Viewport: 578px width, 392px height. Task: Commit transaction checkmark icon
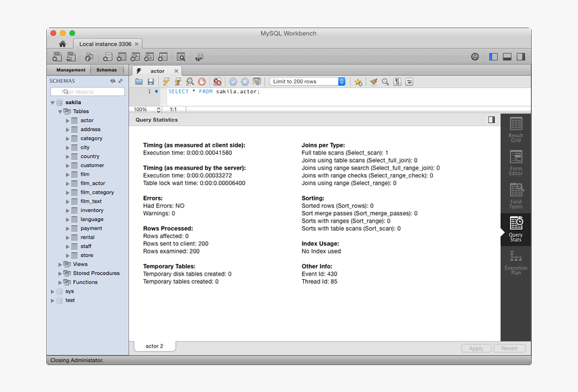click(233, 82)
